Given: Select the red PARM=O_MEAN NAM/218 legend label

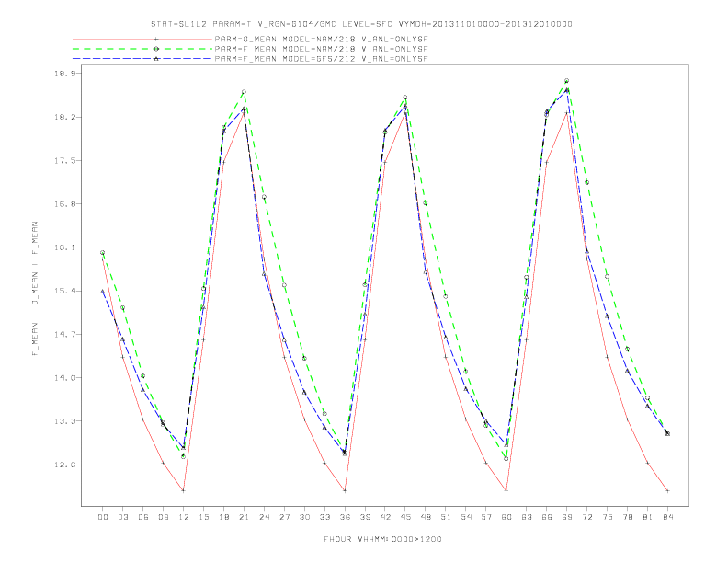Looking at the screenshot, I should point(321,39).
